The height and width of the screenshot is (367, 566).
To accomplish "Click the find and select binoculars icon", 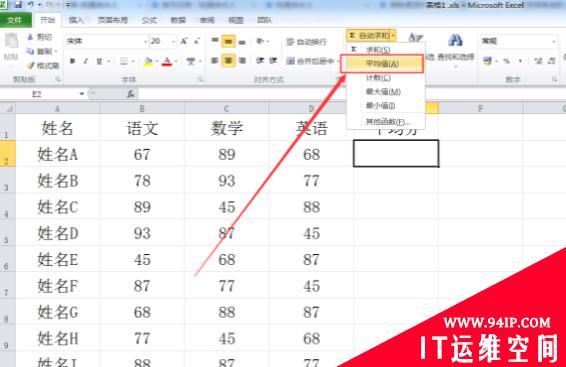I will point(456,40).
